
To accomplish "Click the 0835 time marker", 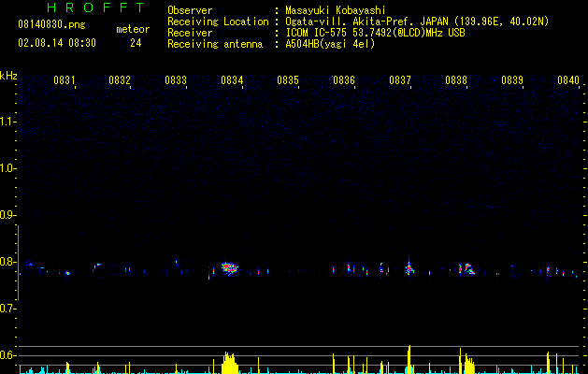I will pos(288,80).
